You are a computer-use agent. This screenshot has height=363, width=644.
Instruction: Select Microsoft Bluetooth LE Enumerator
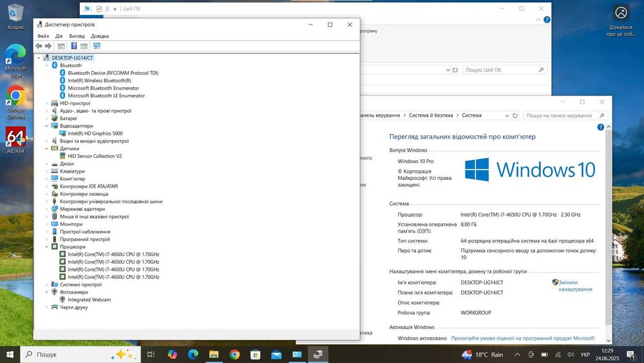[x=106, y=95]
